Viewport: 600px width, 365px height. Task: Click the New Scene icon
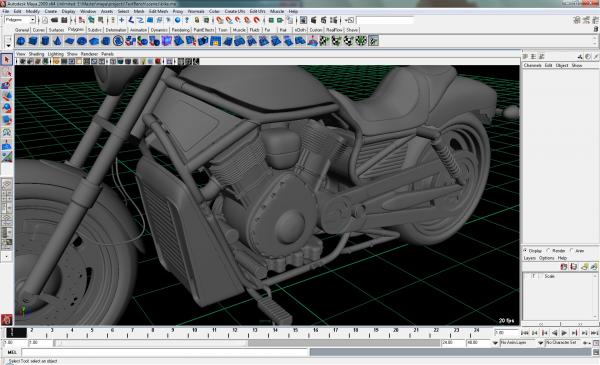point(45,20)
